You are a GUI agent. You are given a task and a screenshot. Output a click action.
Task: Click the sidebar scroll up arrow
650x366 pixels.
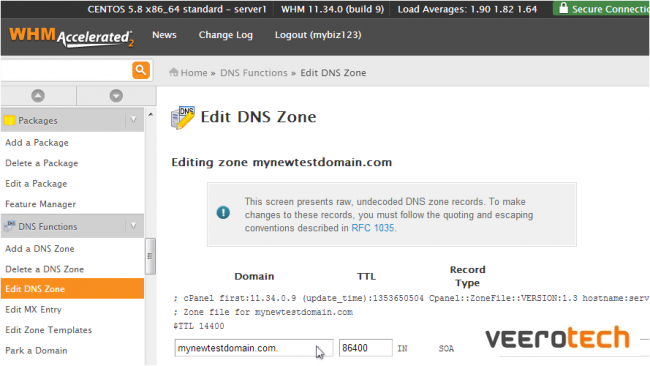pos(150,114)
